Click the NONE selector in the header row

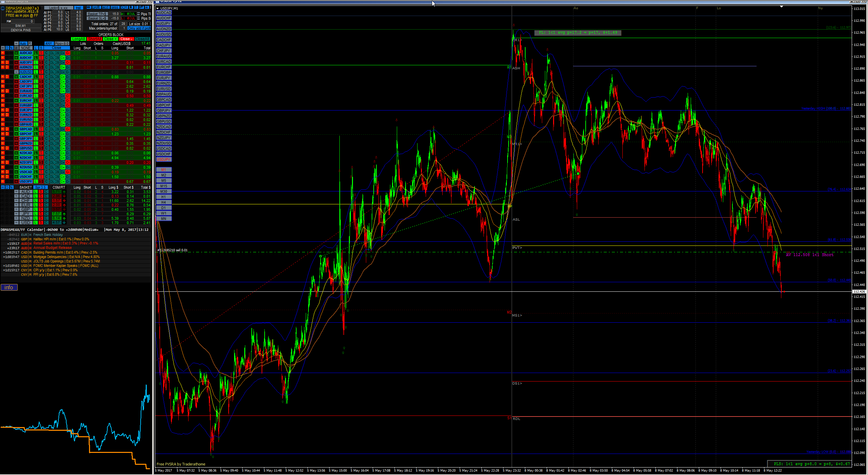[x=26, y=48]
